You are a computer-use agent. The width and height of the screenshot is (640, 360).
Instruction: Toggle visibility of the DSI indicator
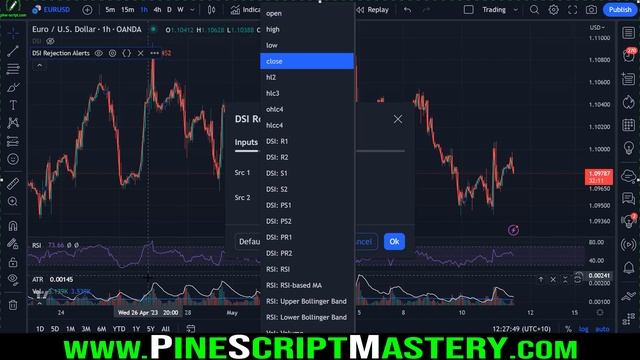click(50, 41)
